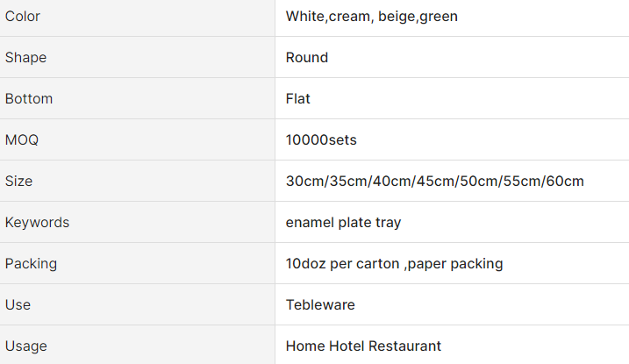Click '30cm' at the start of sizes
Viewport: 629px width, 364px height.
click(x=303, y=182)
